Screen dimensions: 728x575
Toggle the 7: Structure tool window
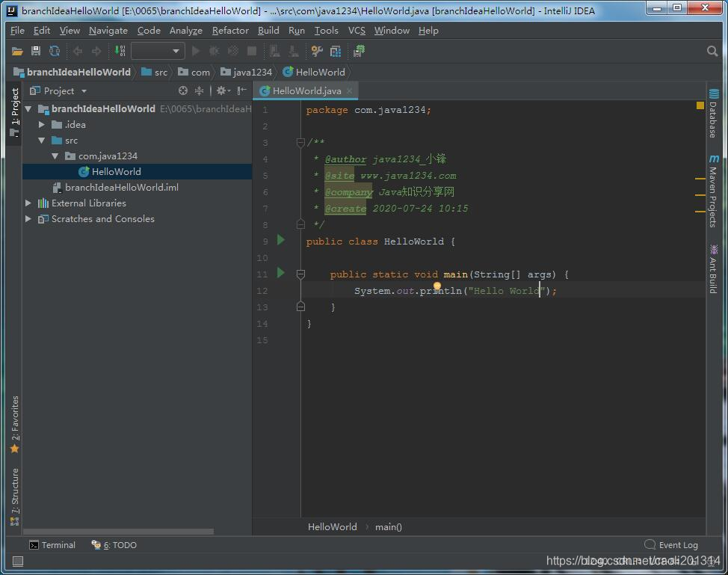[x=15, y=497]
